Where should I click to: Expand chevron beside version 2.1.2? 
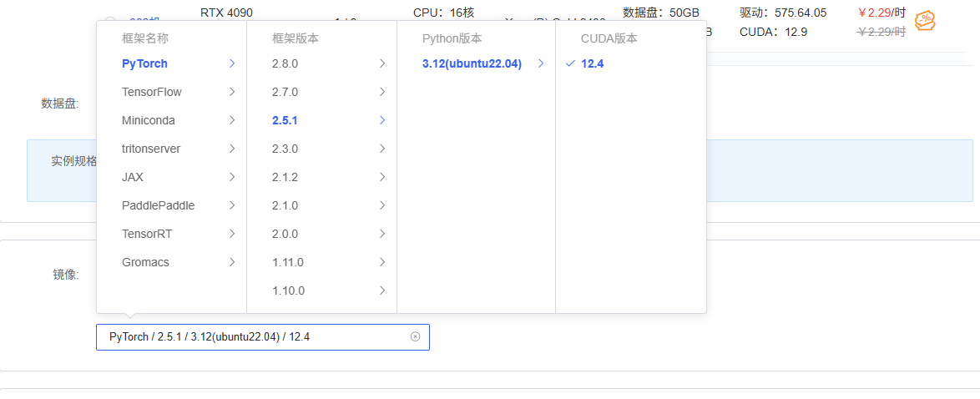pyautogui.click(x=382, y=177)
